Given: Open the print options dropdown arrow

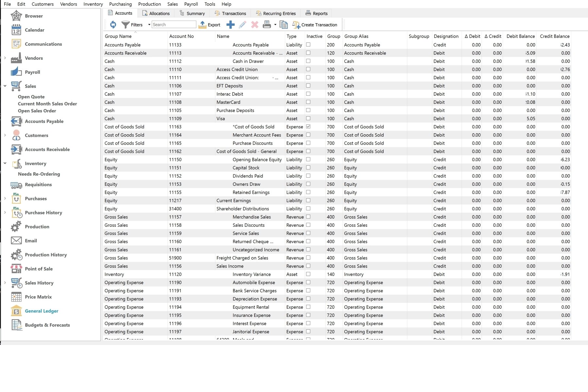Looking at the screenshot, I should pos(275,24).
